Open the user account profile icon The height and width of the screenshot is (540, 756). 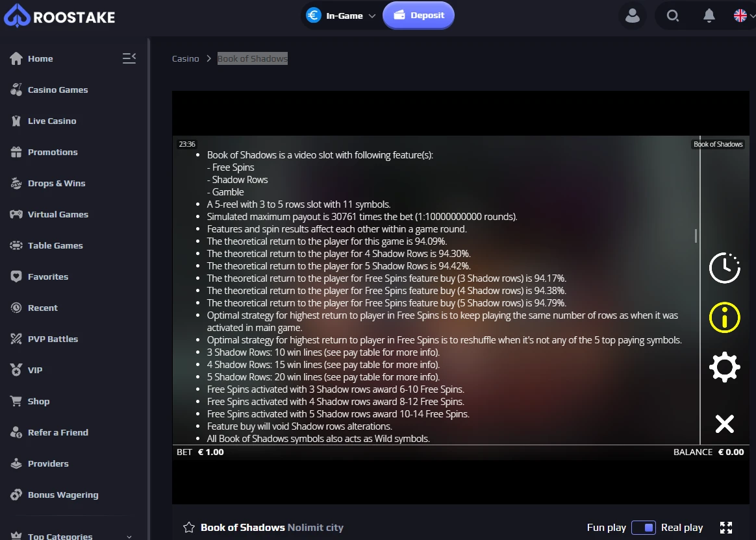pos(632,16)
